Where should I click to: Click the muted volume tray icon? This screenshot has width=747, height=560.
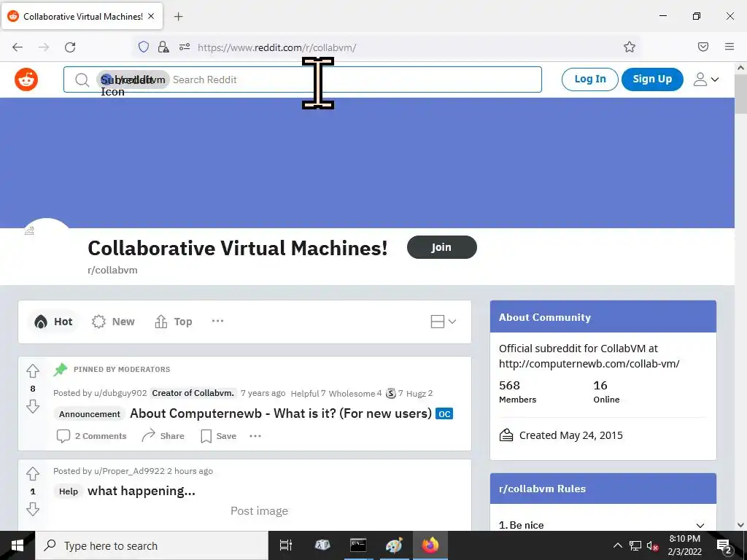pos(653,545)
